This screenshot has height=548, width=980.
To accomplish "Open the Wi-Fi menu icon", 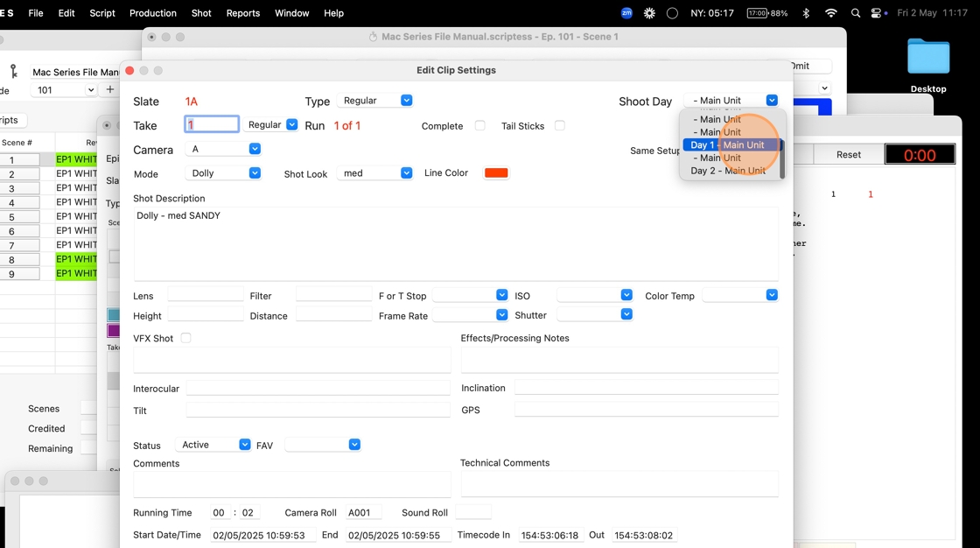I will tap(830, 12).
